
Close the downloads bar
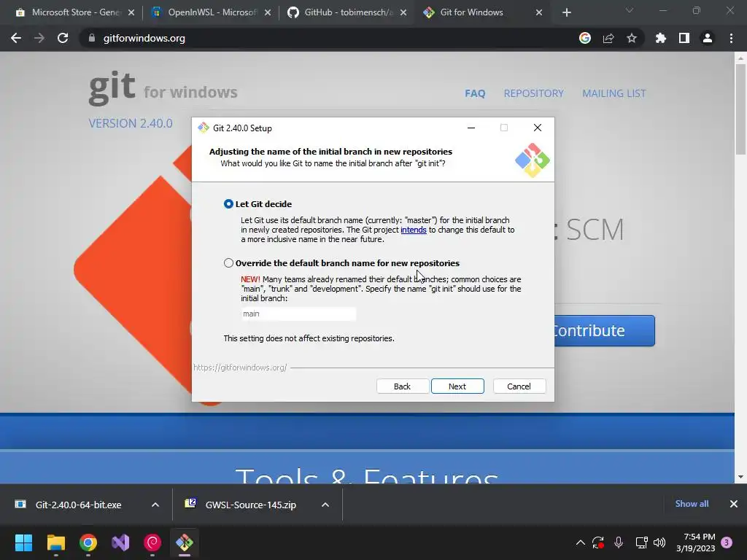(734, 504)
